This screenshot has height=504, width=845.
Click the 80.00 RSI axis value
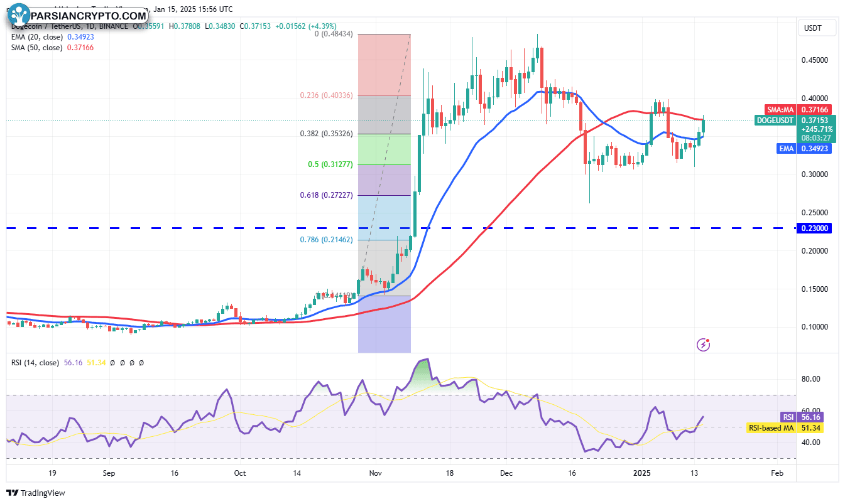pos(811,379)
